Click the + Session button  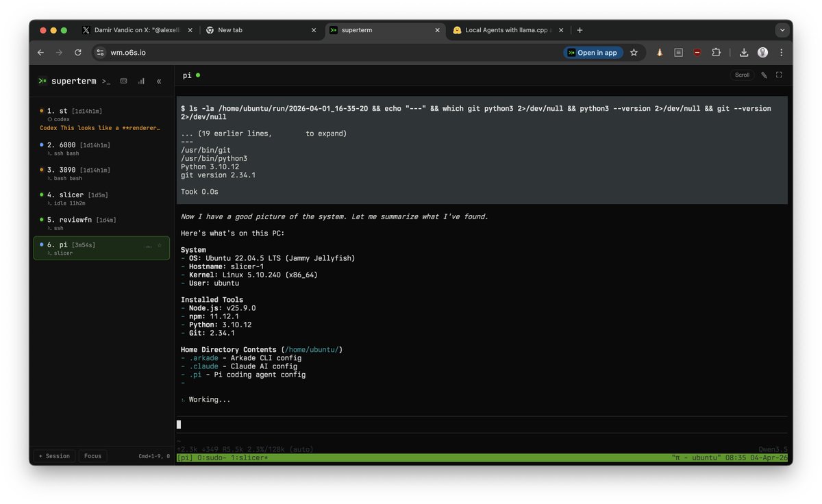pyautogui.click(x=54, y=456)
